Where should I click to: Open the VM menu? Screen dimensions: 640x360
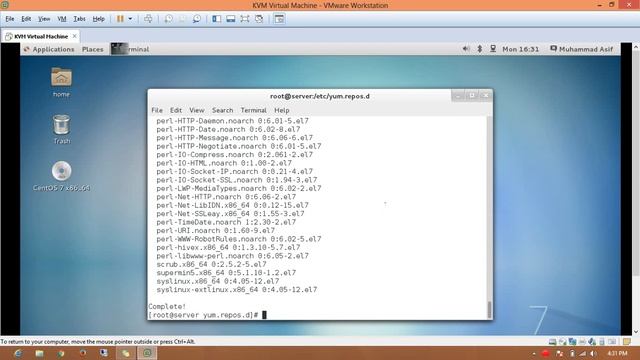point(62,19)
